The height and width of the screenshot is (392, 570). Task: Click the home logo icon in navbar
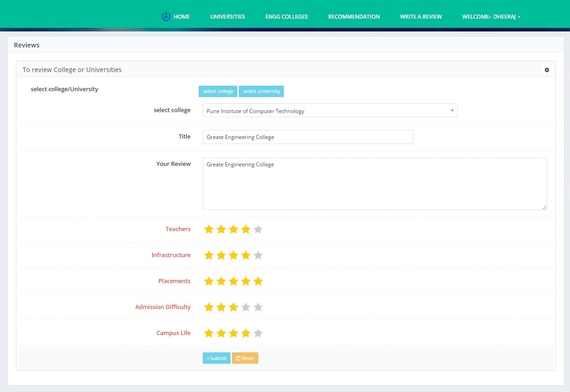click(x=166, y=17)
